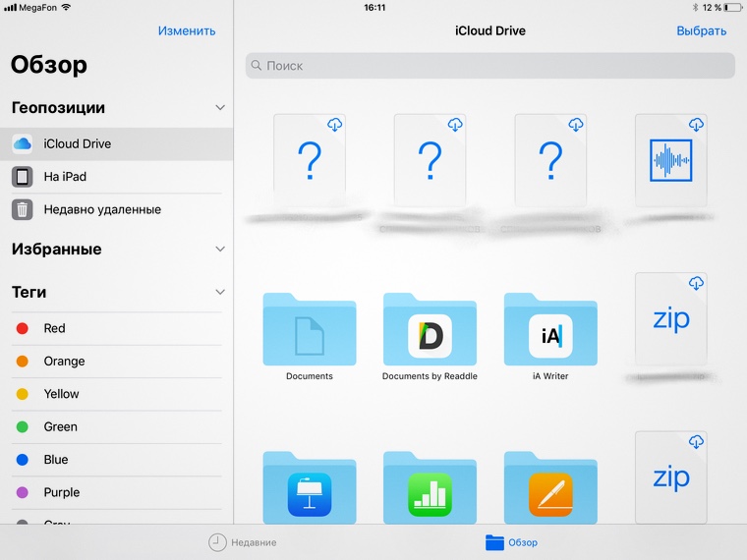Open the Documents folder
This screenshot has height=560, width=747.
310,329
